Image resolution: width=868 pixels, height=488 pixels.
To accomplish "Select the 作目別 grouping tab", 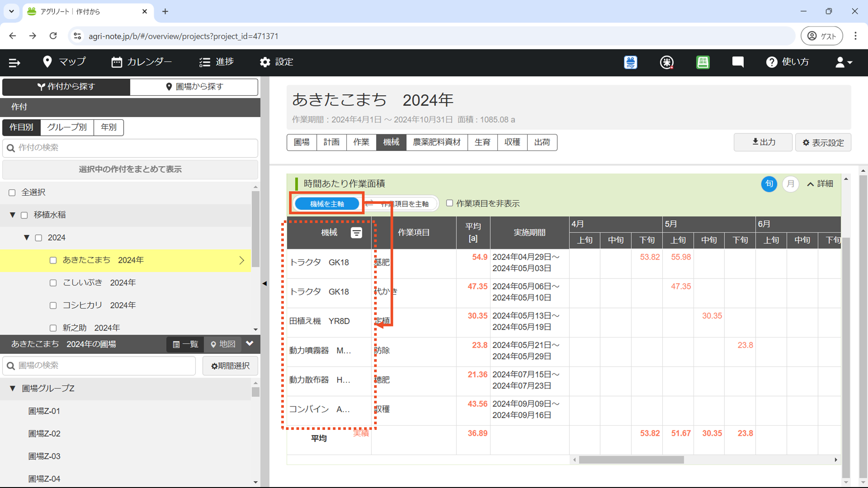I will coord(21,127).
